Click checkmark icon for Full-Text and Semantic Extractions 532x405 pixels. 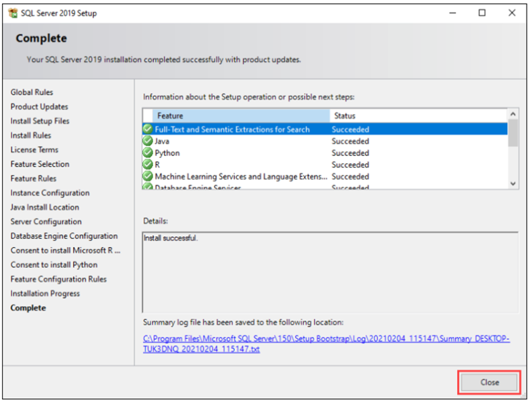pyautogui.click(x=148, y=130)
